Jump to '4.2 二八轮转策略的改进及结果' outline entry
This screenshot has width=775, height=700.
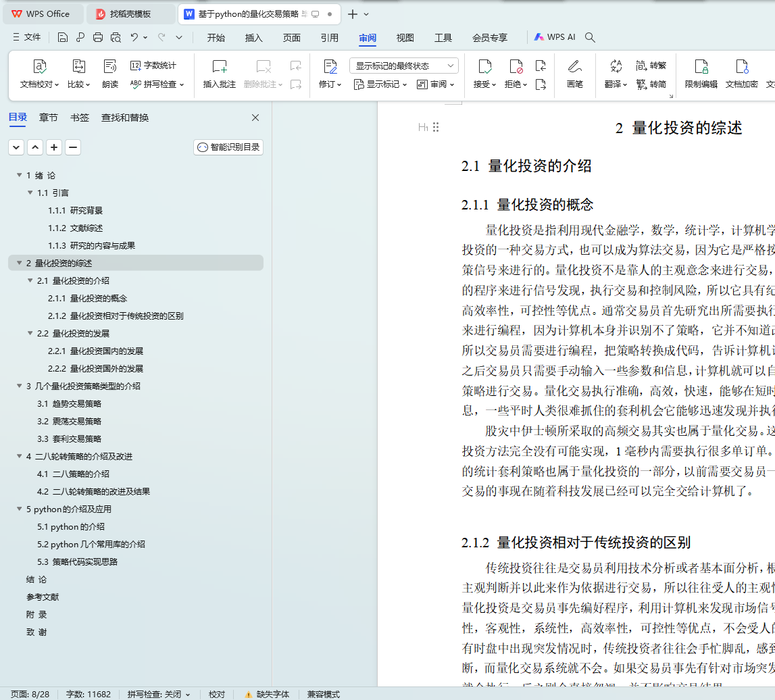point(93,492)
